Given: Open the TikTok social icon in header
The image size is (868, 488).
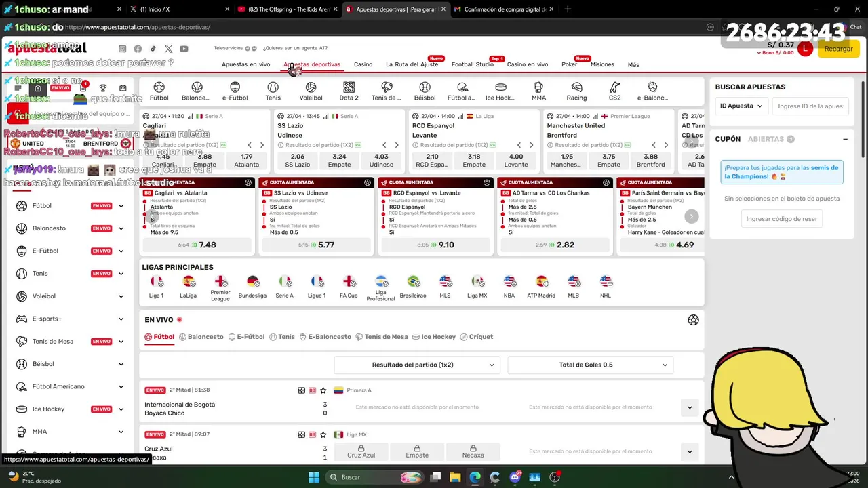Looking at the screenshot, I should tap(153, 49).
